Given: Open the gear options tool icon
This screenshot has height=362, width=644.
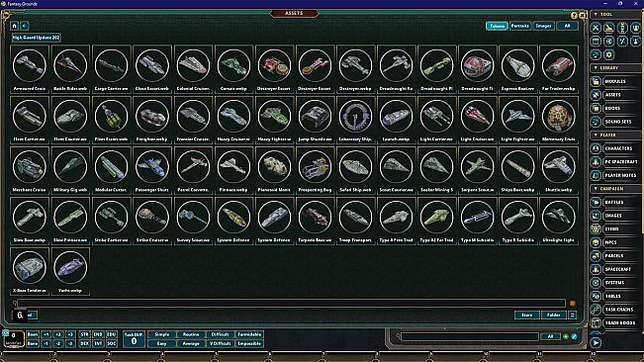Looking at the screenshot, I should click(x=609, y=54).
